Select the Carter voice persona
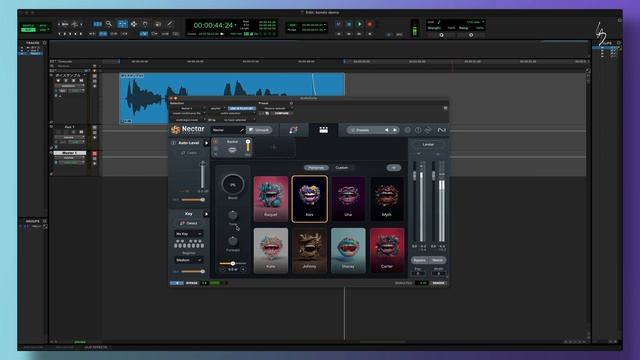 [387, 251]
